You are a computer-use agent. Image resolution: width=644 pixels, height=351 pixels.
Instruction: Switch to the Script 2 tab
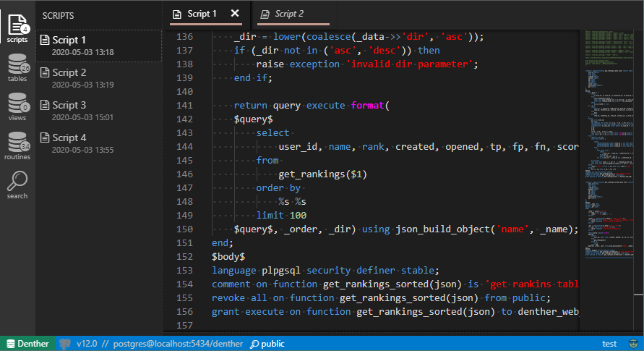[289, 14]
